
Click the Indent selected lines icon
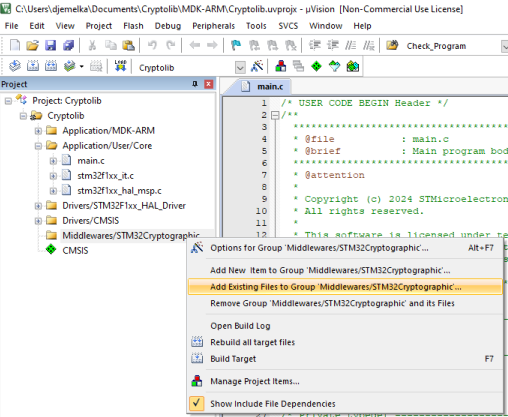pos(315,45)
